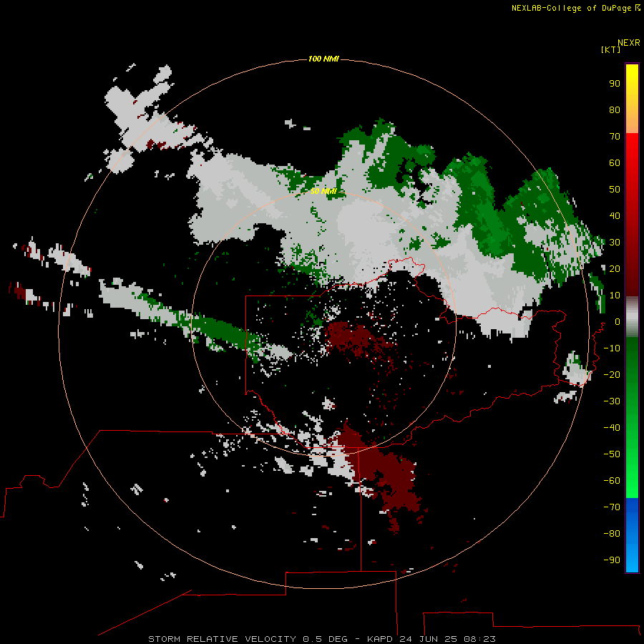Click the 60 value on the velocity scale
The height and width of the screenshot is (644, 644).
pyautogui.click(x=615, y=162)
